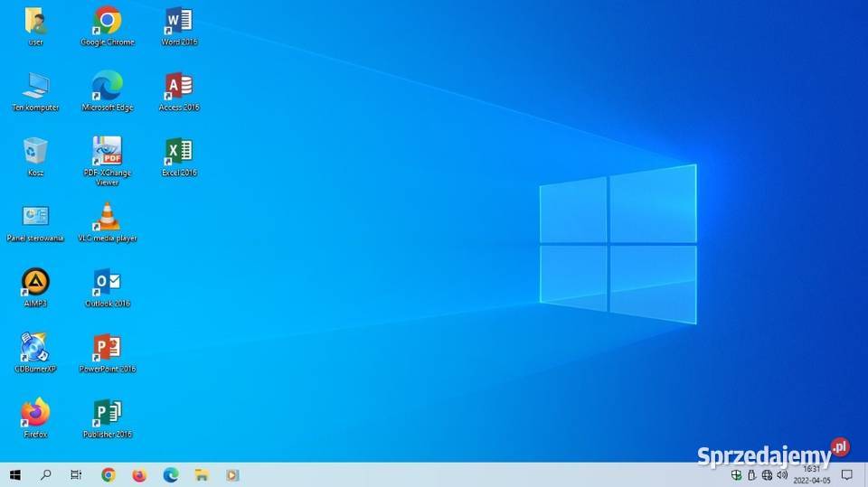Select the Access 2016 desktop shortcut
The height and width of the screenshot is (487, 868).
pos(179,91)
